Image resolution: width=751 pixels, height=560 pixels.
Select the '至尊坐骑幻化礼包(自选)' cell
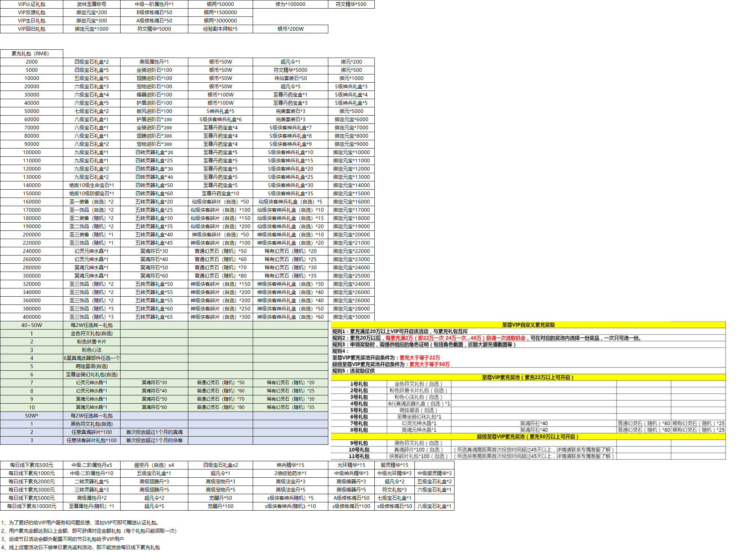[x=92, y=374]
